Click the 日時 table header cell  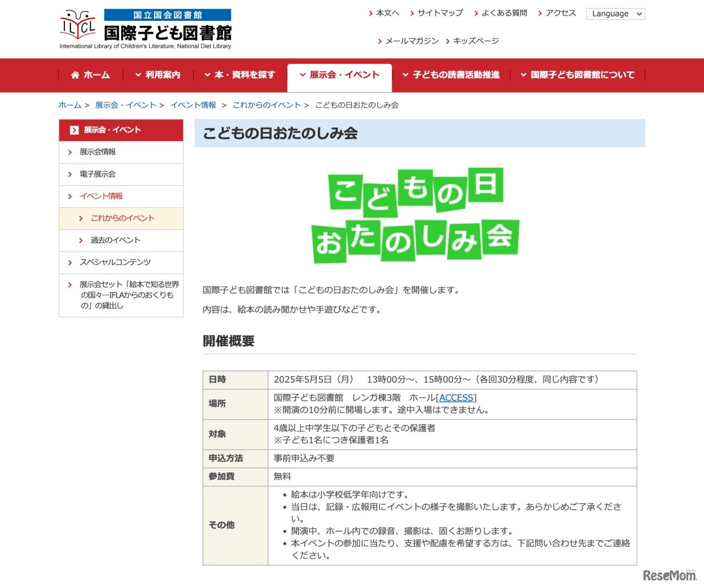tap(235, 380)
